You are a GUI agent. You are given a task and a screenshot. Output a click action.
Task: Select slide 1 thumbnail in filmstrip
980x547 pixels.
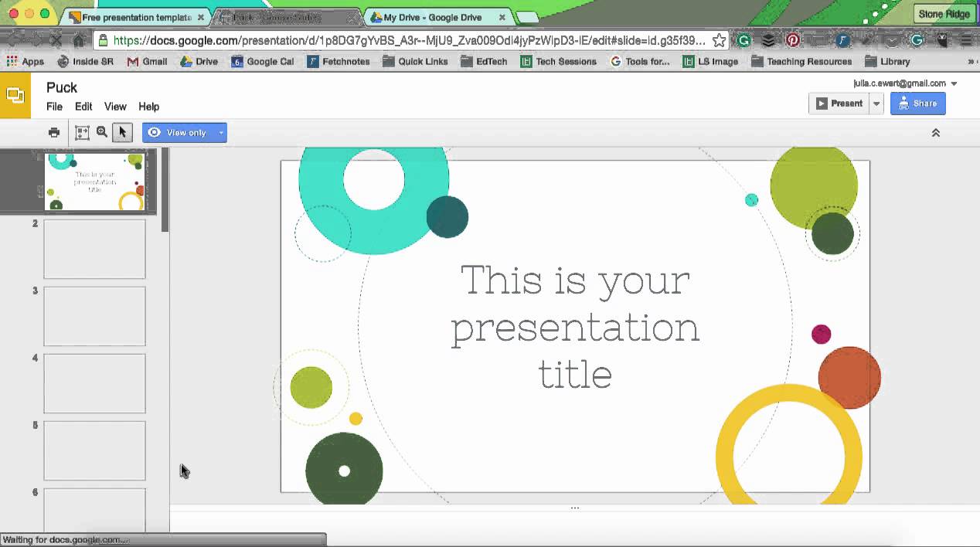pos(94,182)
